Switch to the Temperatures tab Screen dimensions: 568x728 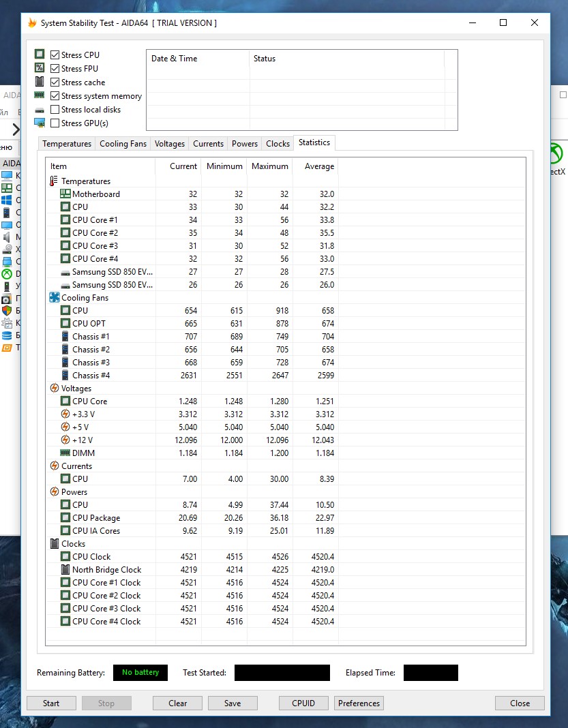coord(67,144)
